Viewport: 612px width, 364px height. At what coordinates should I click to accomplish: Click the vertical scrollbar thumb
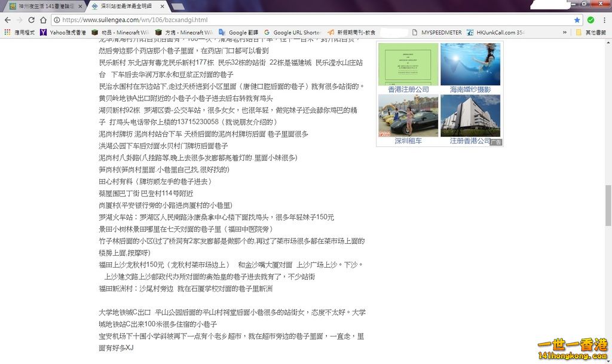tap(608, 205)
